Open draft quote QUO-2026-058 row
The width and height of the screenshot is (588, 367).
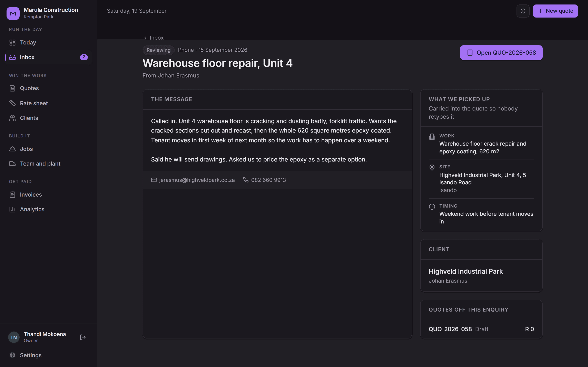click(x=481, y=329)
